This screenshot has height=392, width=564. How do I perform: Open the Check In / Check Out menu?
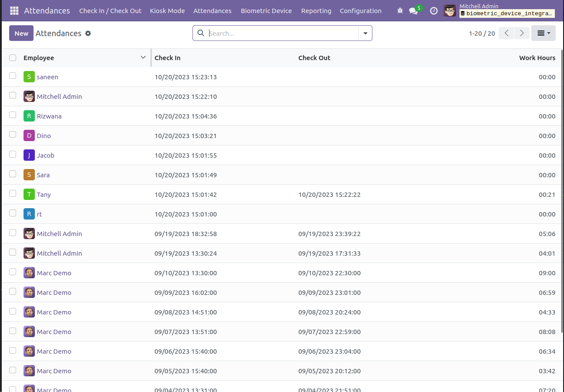pyautogui.click(x=110, y=11)
